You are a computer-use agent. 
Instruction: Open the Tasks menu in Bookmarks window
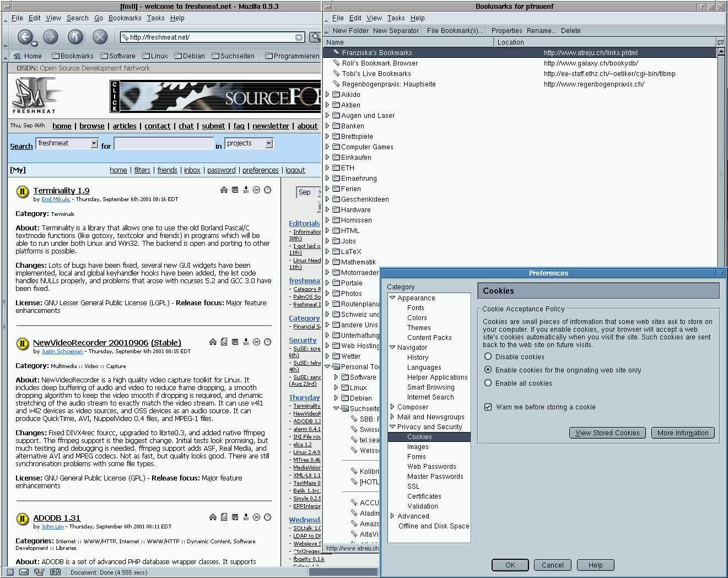click(396, 18)
